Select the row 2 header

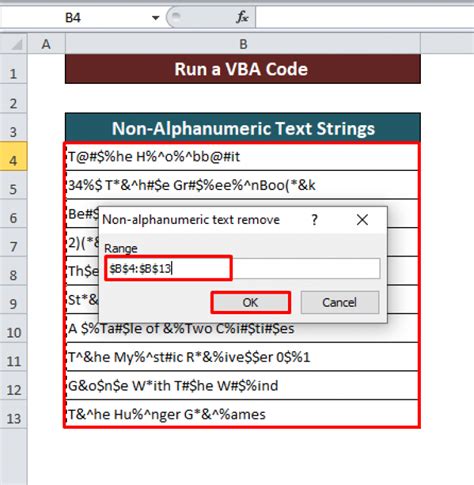pos(13,99)
